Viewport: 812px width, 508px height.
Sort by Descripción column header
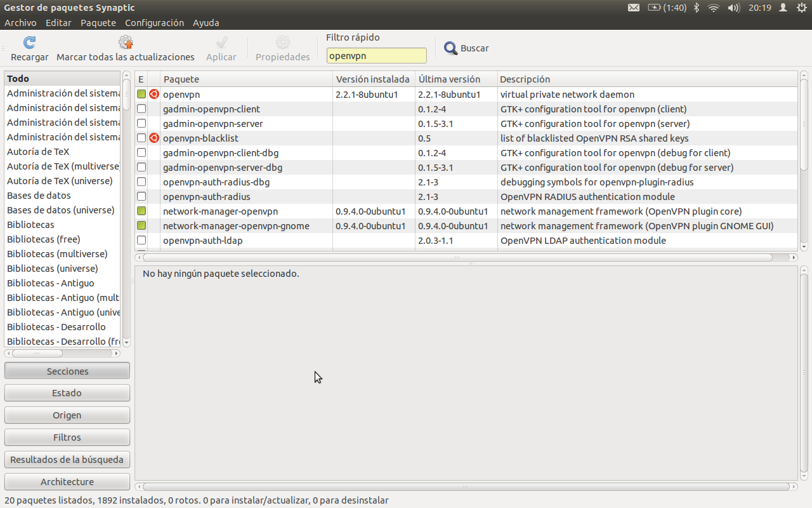coord(646,79)
